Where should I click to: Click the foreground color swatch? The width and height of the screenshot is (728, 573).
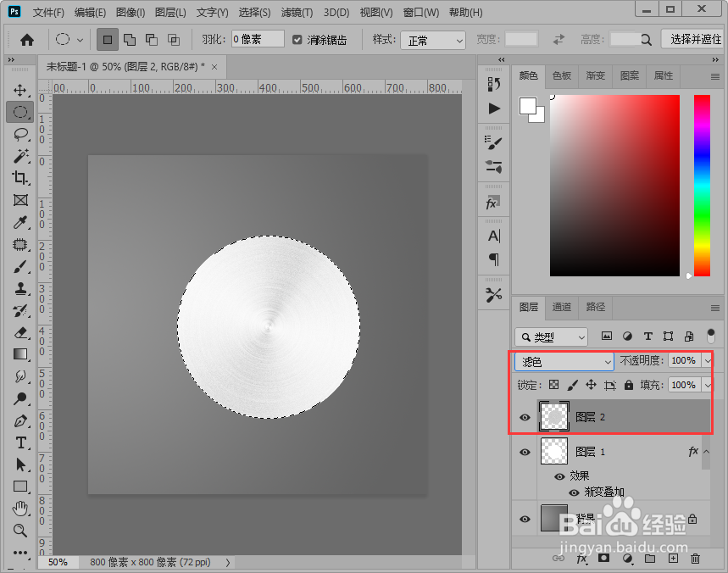(527, 105)
